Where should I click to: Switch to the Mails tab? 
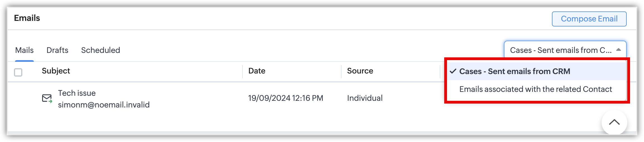coord(24,50)
